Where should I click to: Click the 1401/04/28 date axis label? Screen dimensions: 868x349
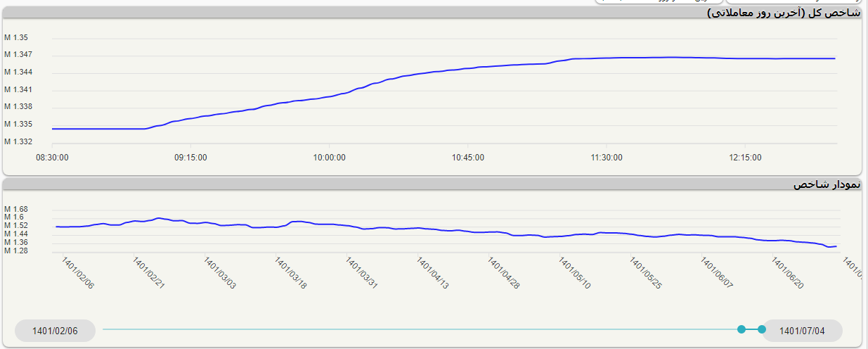coord(504,272)
